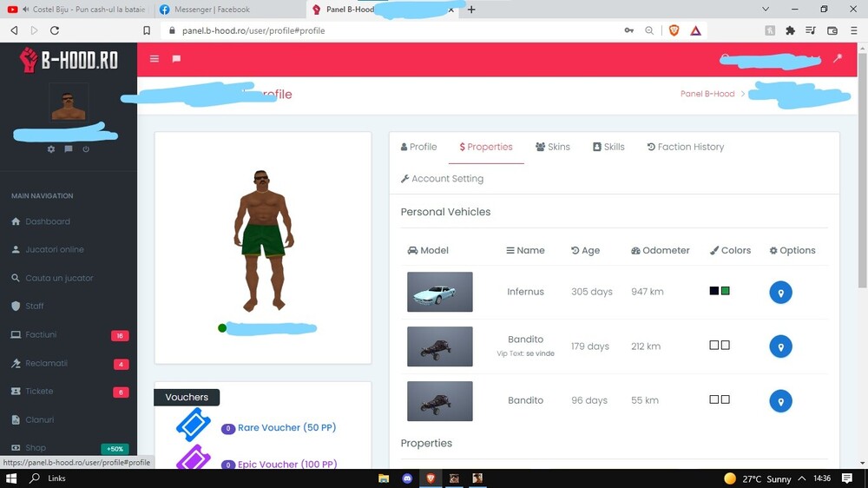Click the taskbar Links search field

pyautogui.click(x=56, y=478)
